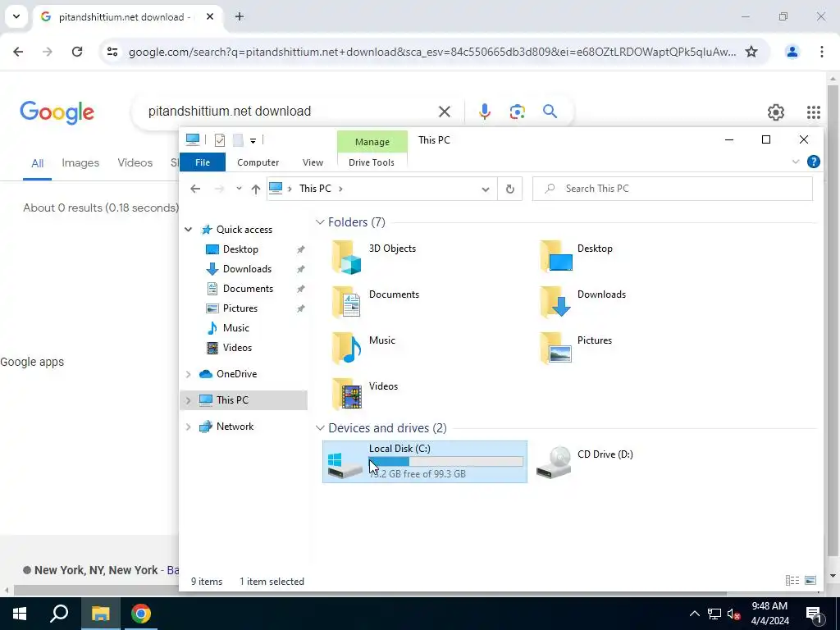Expand the OneDrive tree node
The image size is (840, 630).
tap(188, 374)
